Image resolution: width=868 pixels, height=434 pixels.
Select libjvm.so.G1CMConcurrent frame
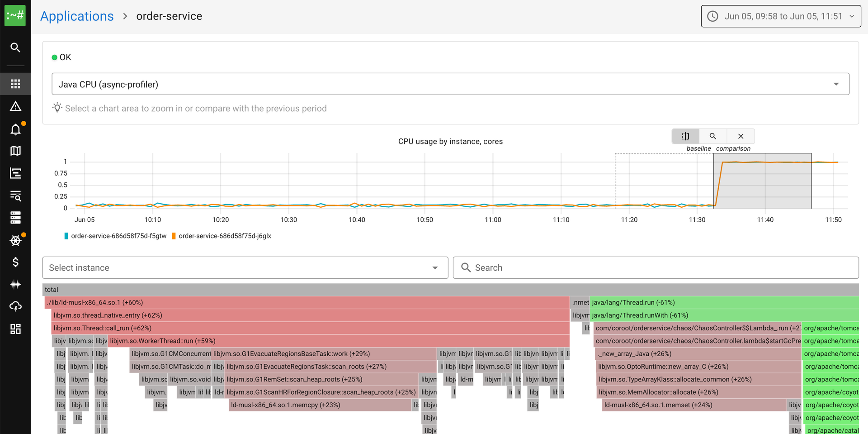coord(170,354)
